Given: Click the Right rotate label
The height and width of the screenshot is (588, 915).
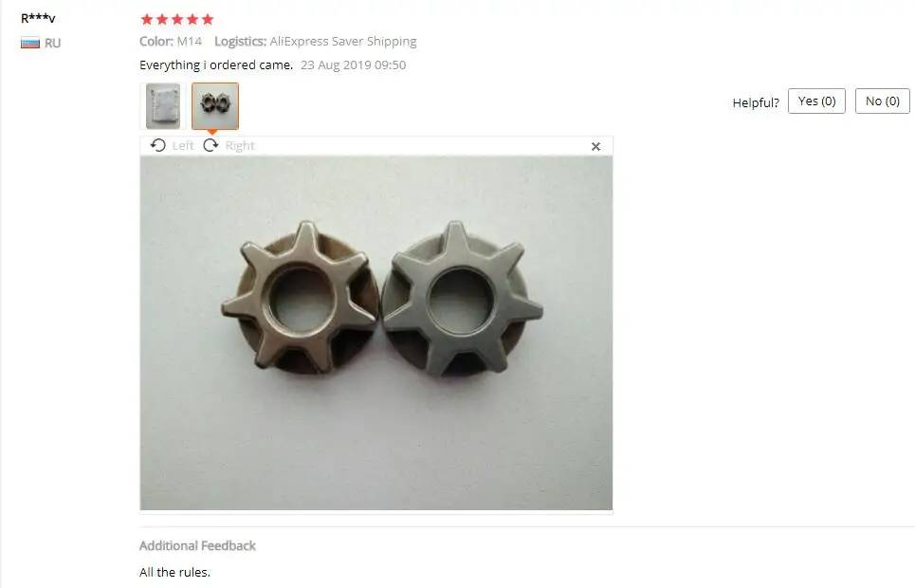Looking at the screenshot, I should pos(240,145).
